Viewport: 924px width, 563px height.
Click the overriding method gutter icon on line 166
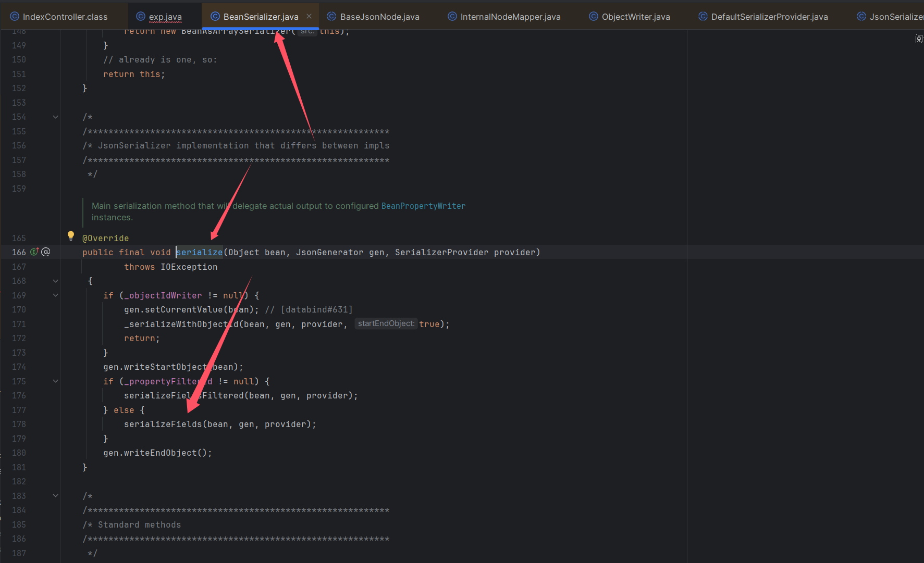pyautogui.click(x=34, y=252)
